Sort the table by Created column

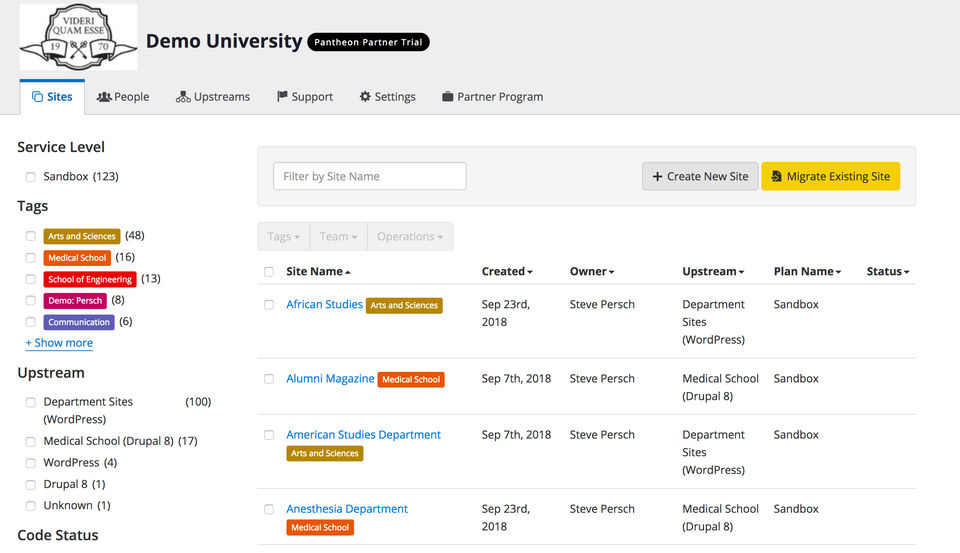(507, 271)
